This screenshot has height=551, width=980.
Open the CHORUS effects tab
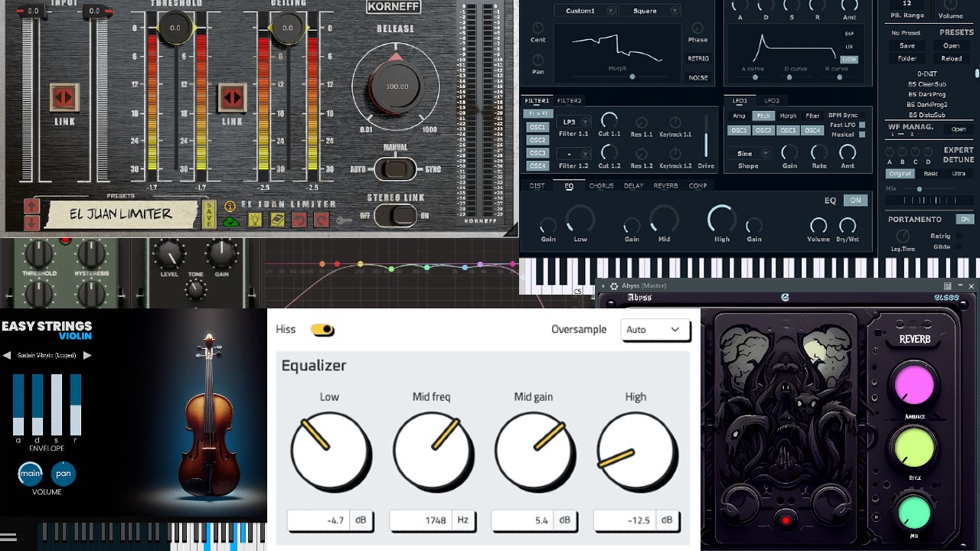[x=601, y=186]
